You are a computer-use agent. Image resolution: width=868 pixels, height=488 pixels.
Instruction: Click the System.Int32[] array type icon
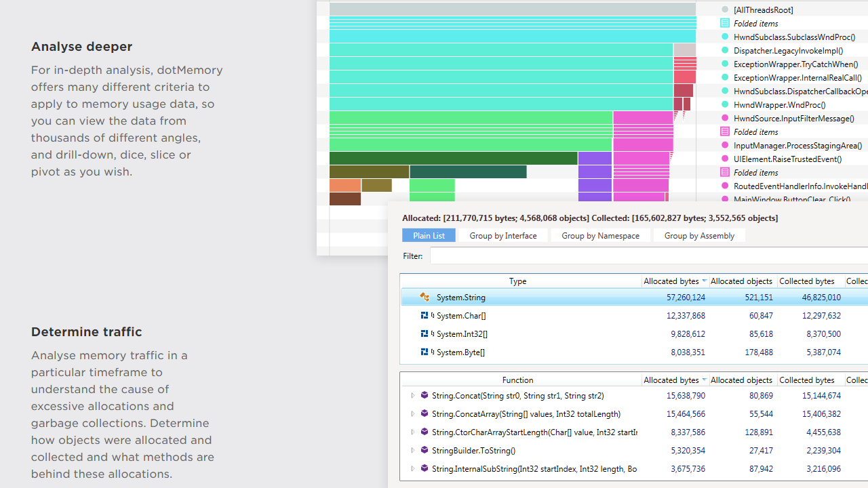click(x=425, y=334)
